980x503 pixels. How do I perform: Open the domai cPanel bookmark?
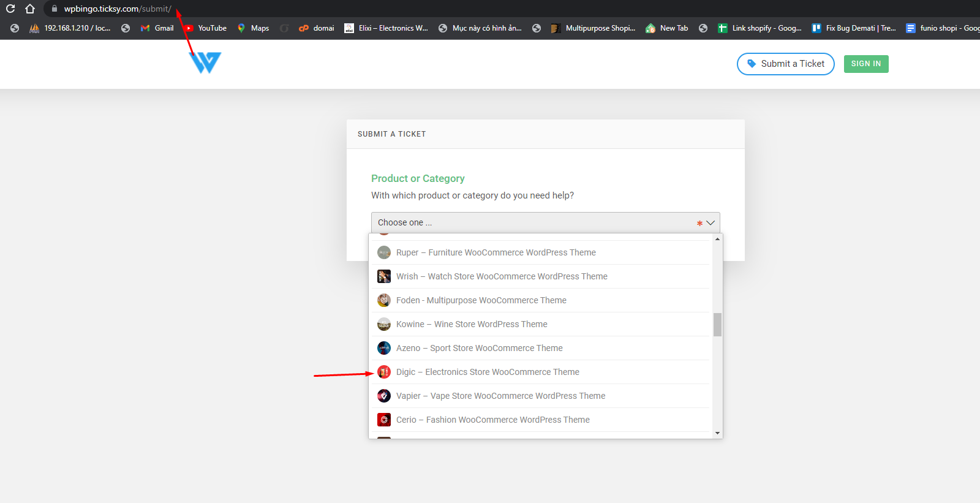317,28
